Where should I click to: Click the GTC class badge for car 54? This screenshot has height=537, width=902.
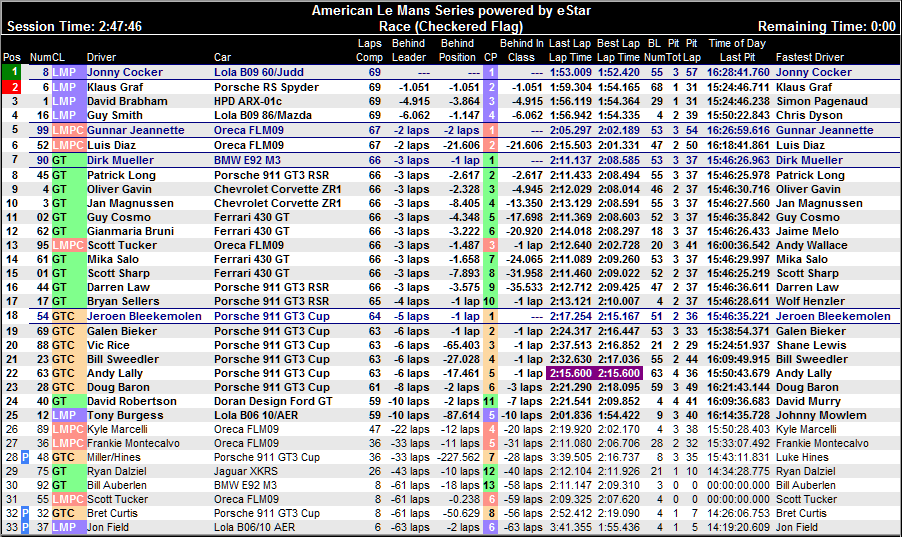coord(64,316)
